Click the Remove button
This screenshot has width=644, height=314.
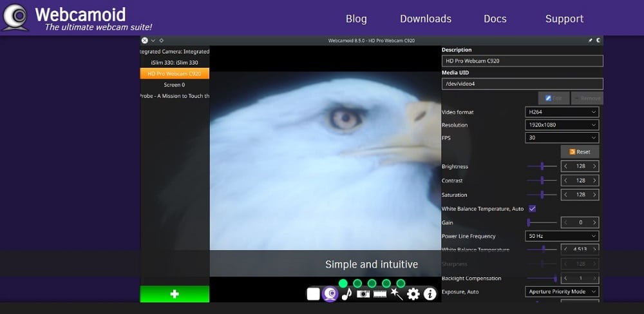(x=587, y=98)
